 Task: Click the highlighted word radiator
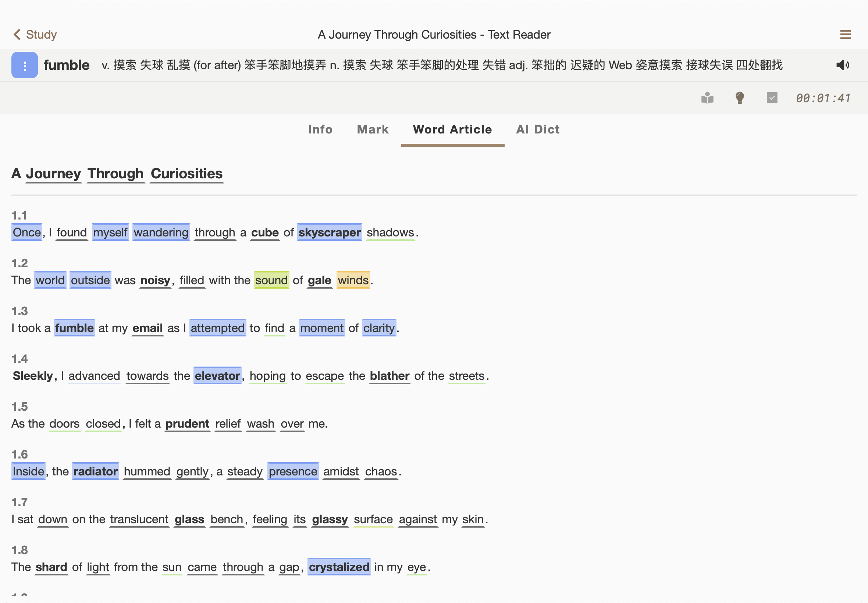[96, 471]
